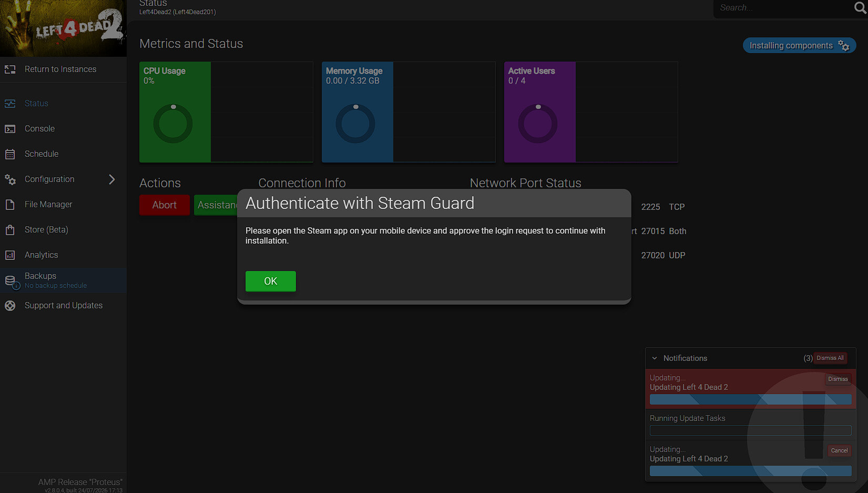Click the 'Authenticate with Steam Guard' title

coord(360,204)
